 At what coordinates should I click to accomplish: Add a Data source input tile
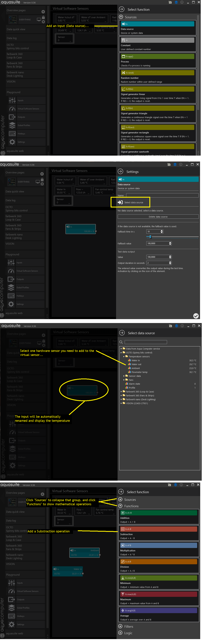158,28
